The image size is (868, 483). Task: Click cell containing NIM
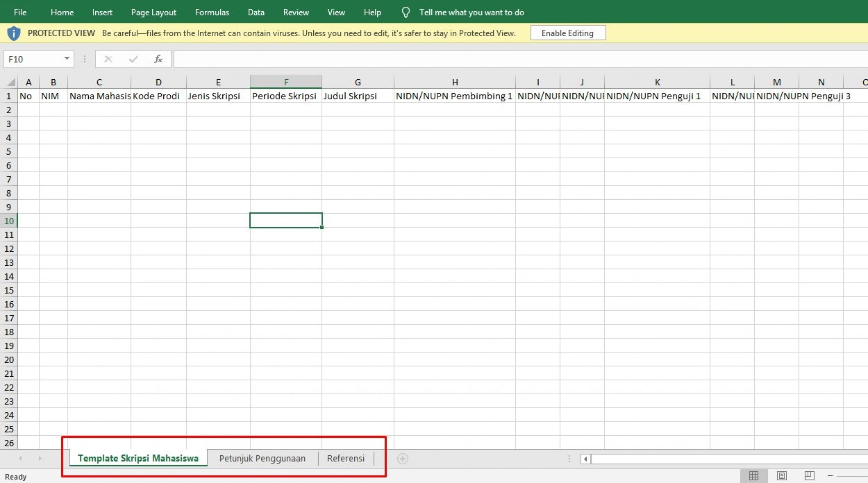(x=53, y=96)
